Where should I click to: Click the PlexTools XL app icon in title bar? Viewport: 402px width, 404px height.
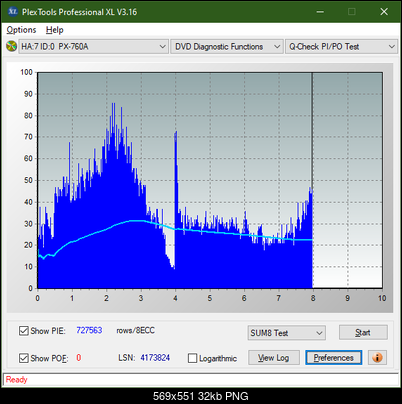[x=13, y=12]
